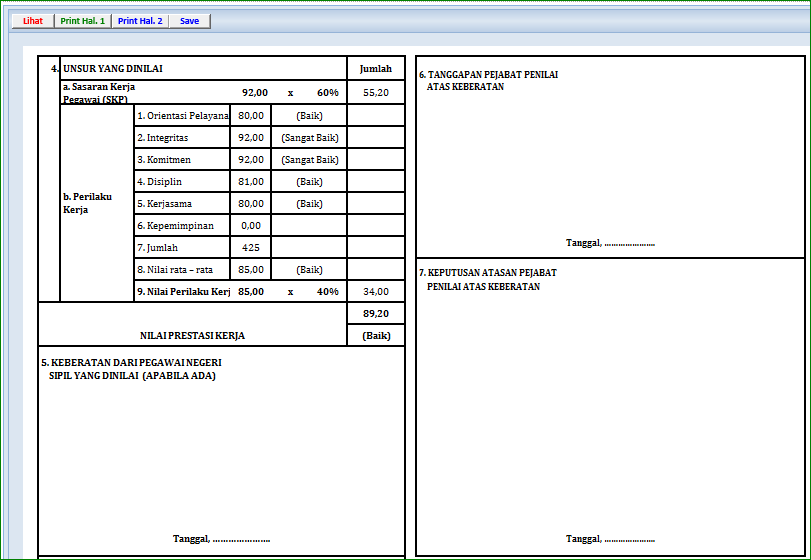
Task: Click the Komitmen rating (Sangat Baik)
Action: 310,160
